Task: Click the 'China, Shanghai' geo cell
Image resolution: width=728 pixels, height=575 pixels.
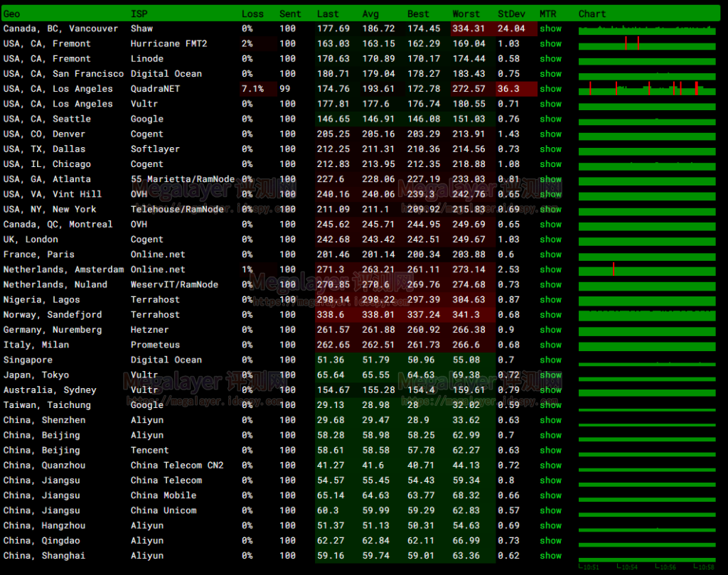Action: (x=44, y=556)
